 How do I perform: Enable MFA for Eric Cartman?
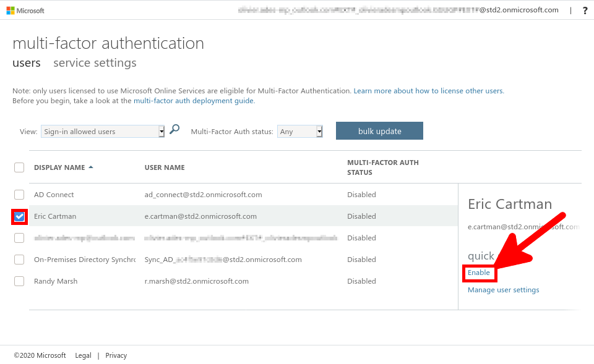pyautogui.click(x=478, y=273)
